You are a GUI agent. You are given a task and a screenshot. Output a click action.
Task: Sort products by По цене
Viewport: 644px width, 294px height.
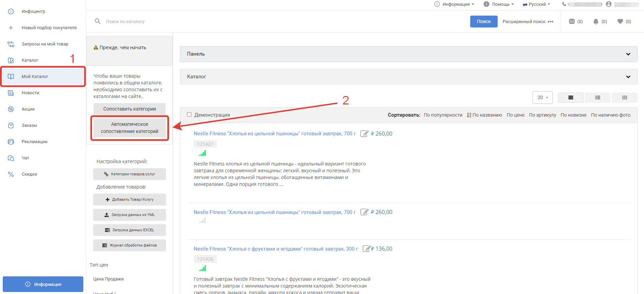coord(515,115)
